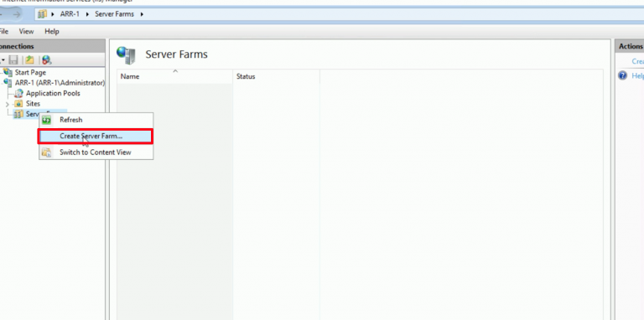Open dropdown arrow after ARR-1 in breadcrumb
The height and width of the screenshot is (320, 644).
[x=88, y=14]
